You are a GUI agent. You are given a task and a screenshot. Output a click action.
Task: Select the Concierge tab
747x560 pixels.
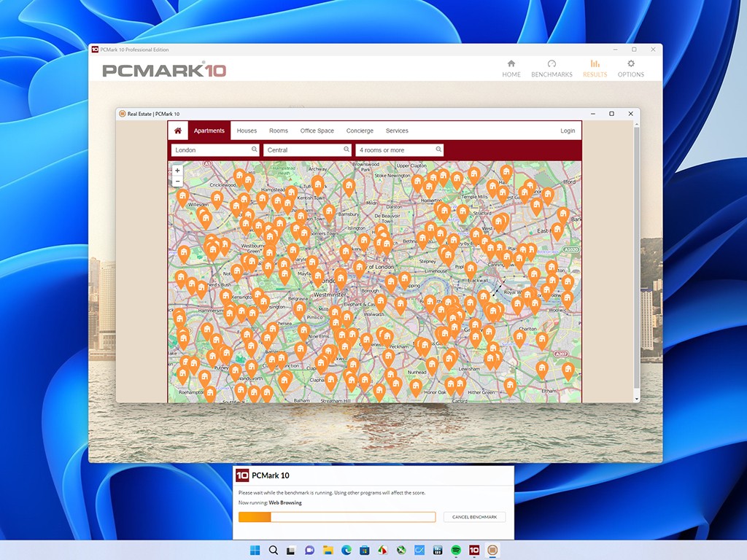click(x=360, y=131)
